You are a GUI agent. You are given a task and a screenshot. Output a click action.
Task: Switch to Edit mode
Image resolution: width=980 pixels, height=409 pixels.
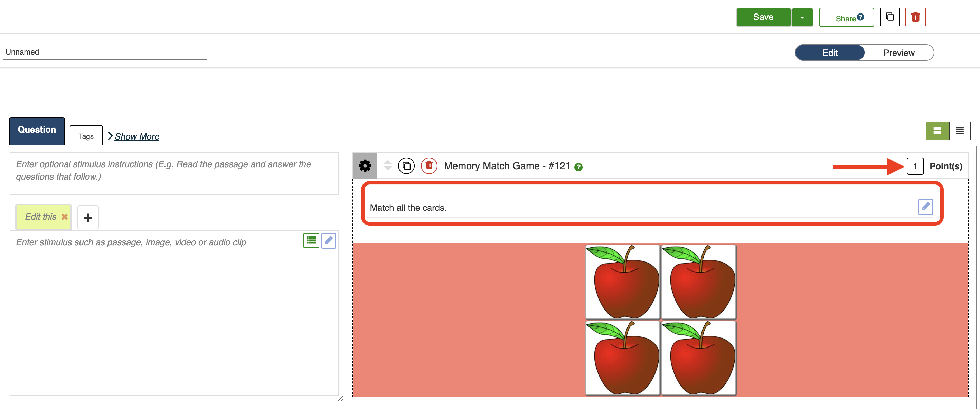click(829, 53)
